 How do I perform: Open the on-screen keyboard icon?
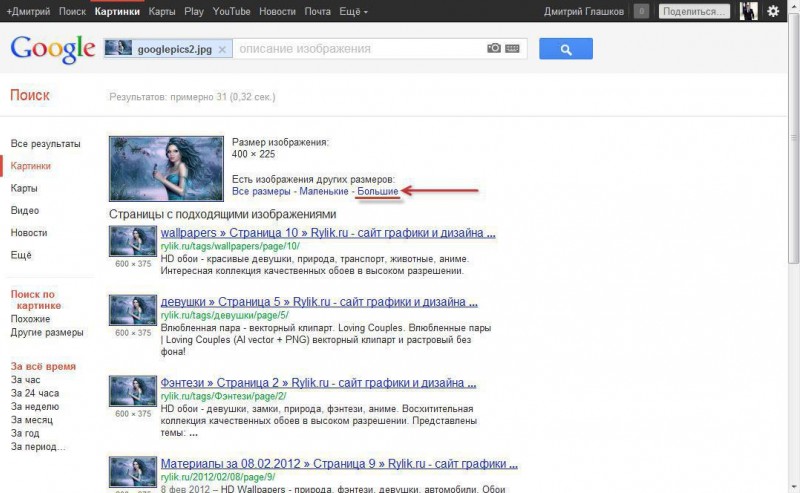coord(512,48)
